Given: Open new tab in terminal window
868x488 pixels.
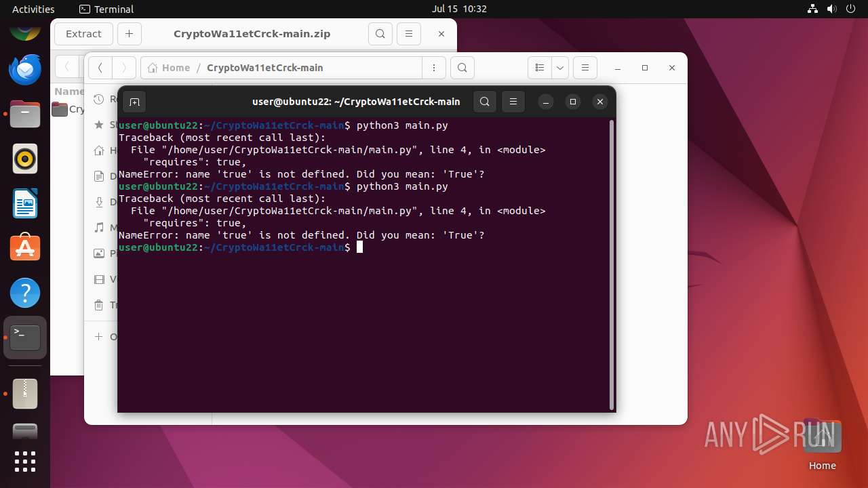Looking at the screenshot, I should pyautogui.click(x=134, y=102).
